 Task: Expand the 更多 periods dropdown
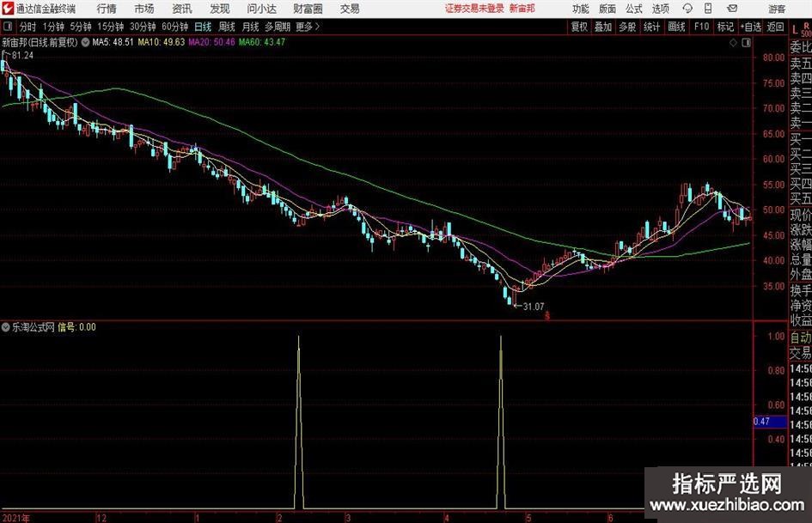click(307, 27)
